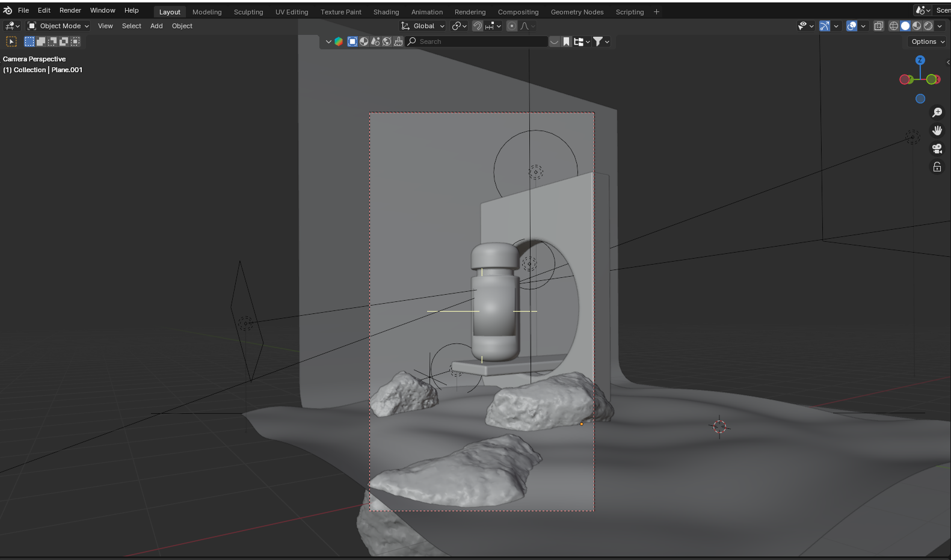Toggle show overlays button
951x560 pixels.
852,26
